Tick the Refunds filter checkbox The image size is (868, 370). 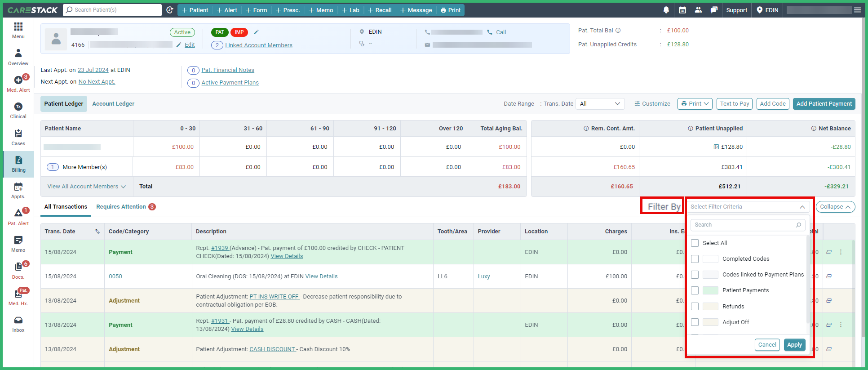point(695,307)
